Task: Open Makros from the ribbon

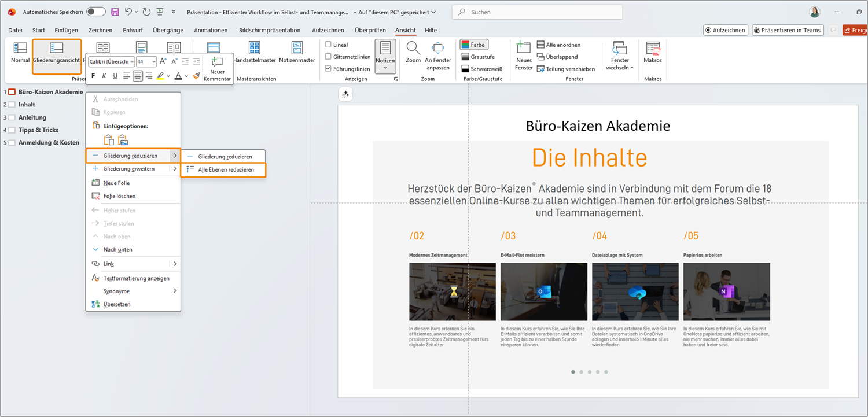Action: coord(653,52)
